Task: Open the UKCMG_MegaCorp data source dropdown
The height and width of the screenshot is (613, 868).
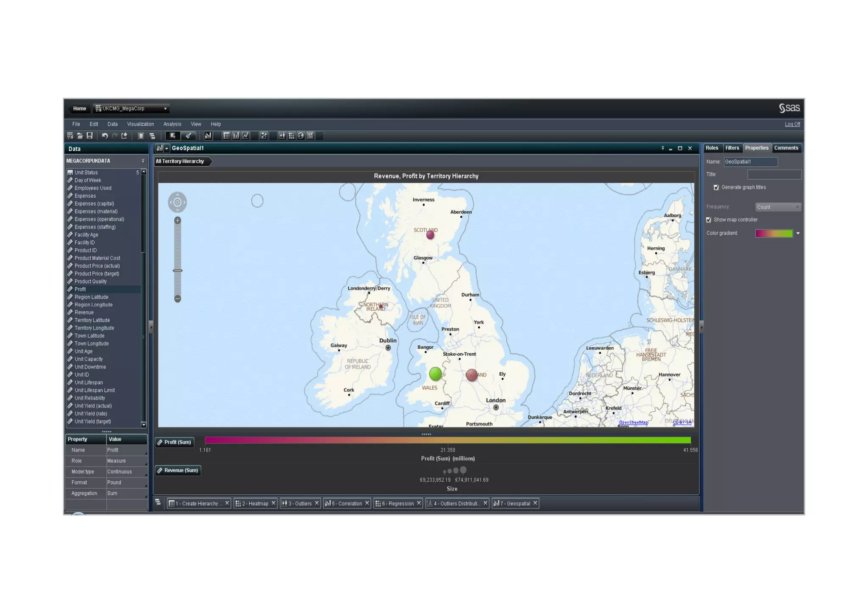Action: click(x=165, y=109)
